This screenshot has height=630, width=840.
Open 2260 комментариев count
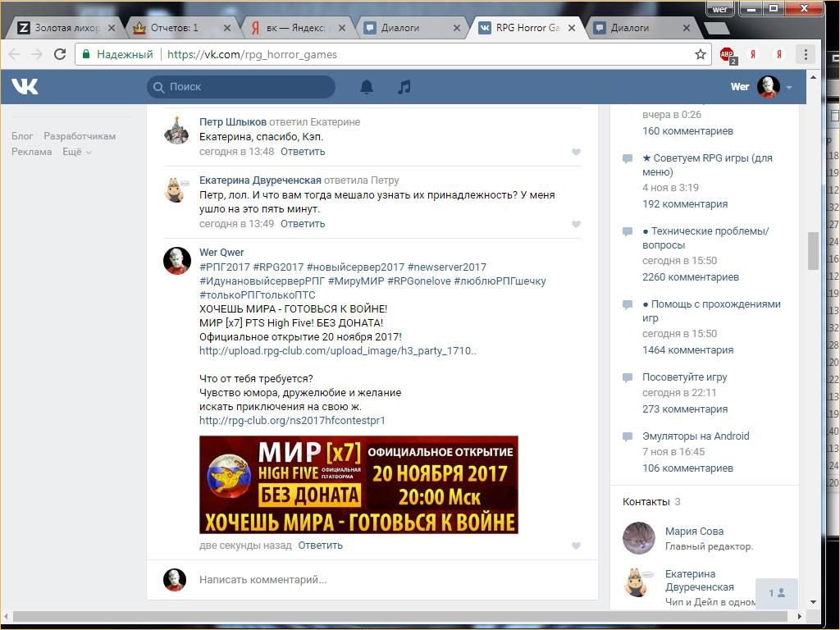691,277
